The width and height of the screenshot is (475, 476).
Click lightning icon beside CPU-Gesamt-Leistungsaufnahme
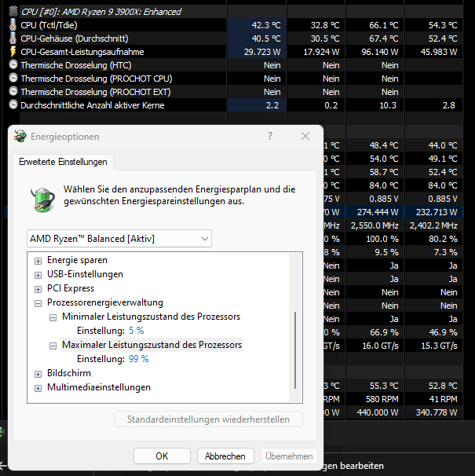tap(13, 52)
